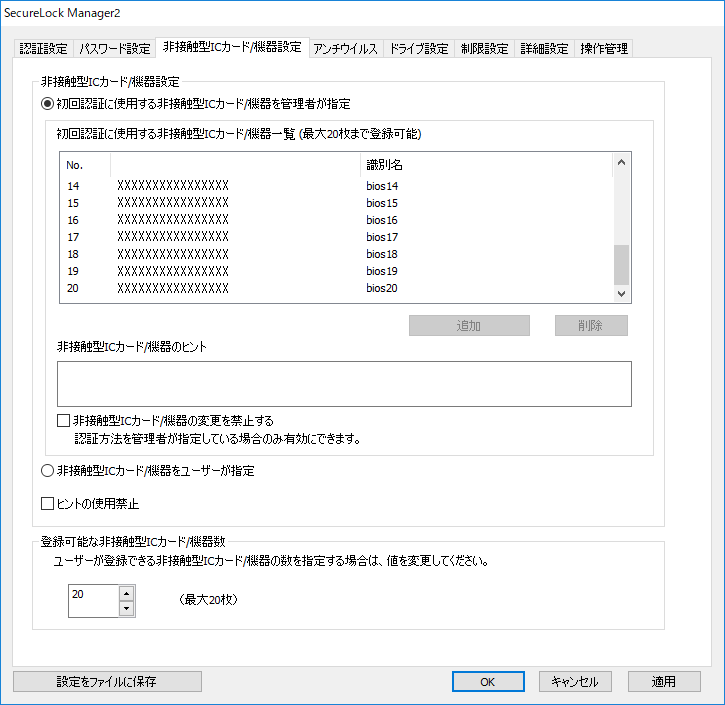Click the キャンセル button
Image resolution: width=725 pixels, height=705 pixels.
click(x=575, y=681)
